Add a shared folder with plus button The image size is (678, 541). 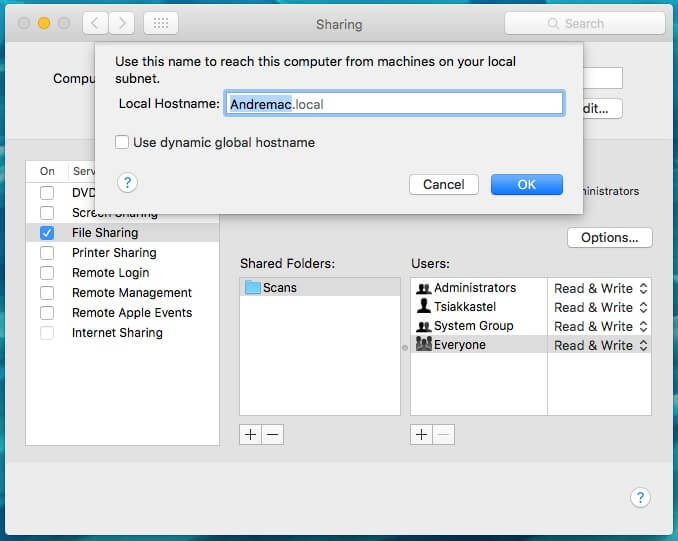click(x=250, y=434)
